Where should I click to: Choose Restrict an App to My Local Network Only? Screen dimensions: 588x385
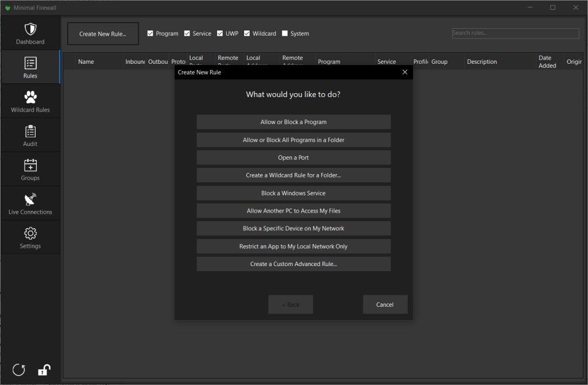293,247
